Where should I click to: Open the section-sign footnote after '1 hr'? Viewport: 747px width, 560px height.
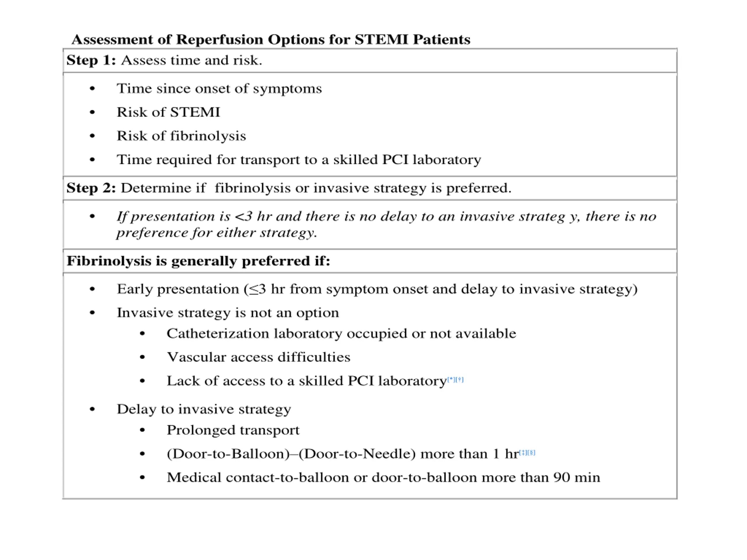pyautogui.click(x=532, y=452)
